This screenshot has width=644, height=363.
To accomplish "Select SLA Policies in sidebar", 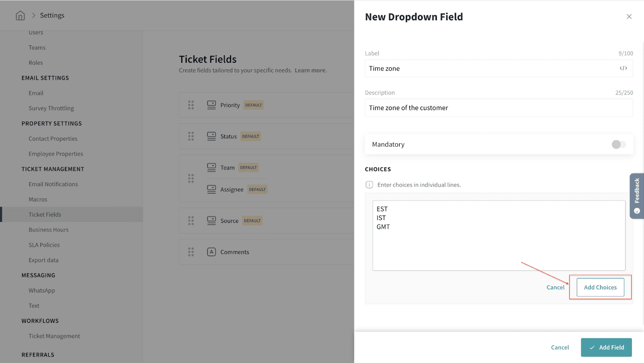I will [x=44, y=245].
